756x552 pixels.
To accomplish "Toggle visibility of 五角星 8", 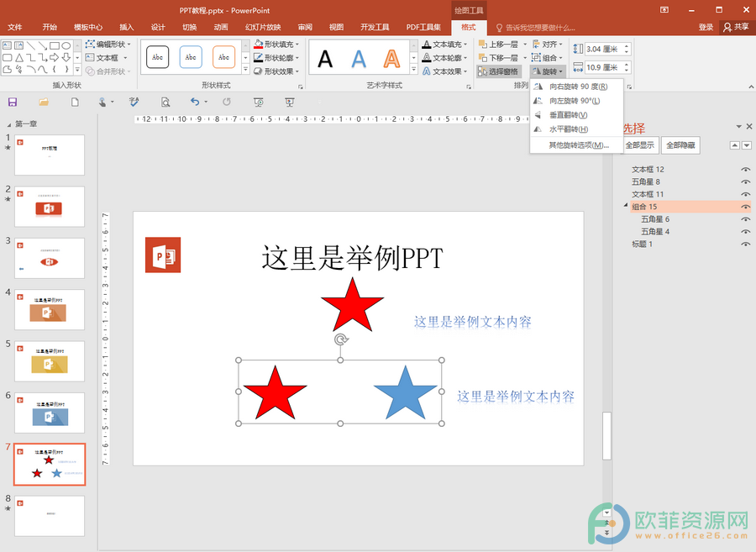I will [x=745, y=181].
